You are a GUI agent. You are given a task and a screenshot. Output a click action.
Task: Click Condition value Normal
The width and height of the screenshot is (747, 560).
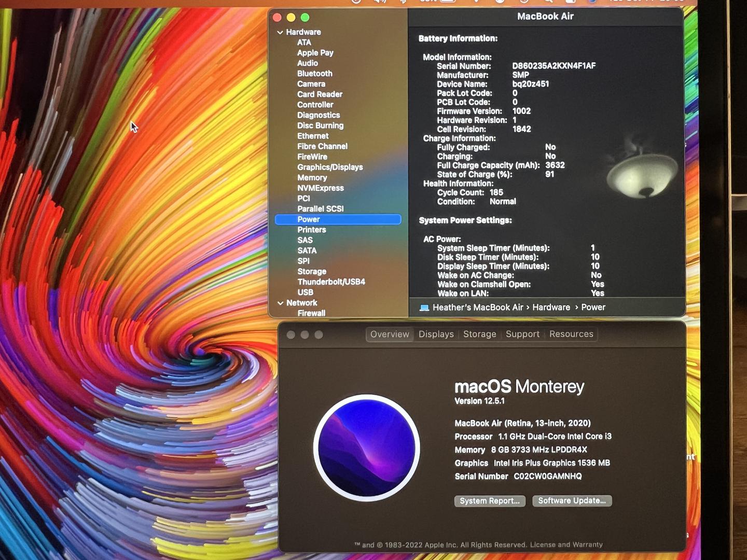tap(503, 202)
